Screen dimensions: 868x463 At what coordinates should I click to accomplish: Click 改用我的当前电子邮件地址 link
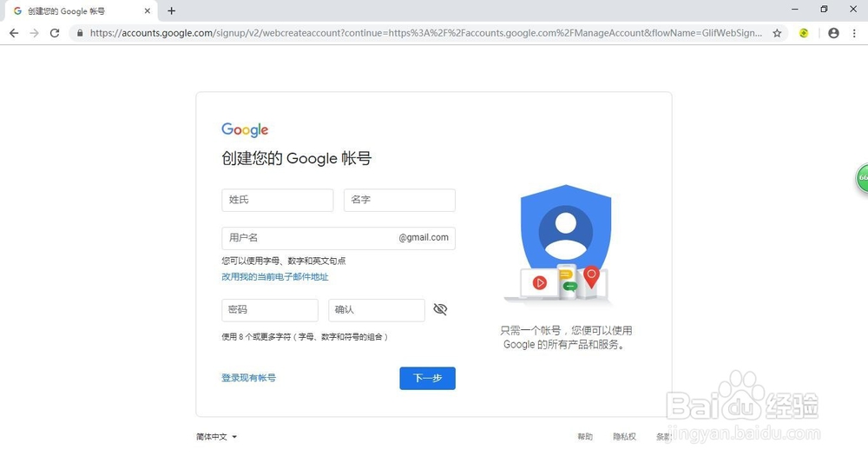tap(275, 277)
